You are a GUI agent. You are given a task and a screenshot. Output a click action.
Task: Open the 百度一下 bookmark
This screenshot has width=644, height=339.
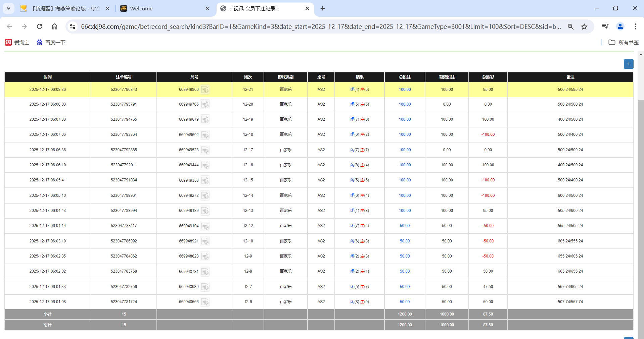point(51,42)
